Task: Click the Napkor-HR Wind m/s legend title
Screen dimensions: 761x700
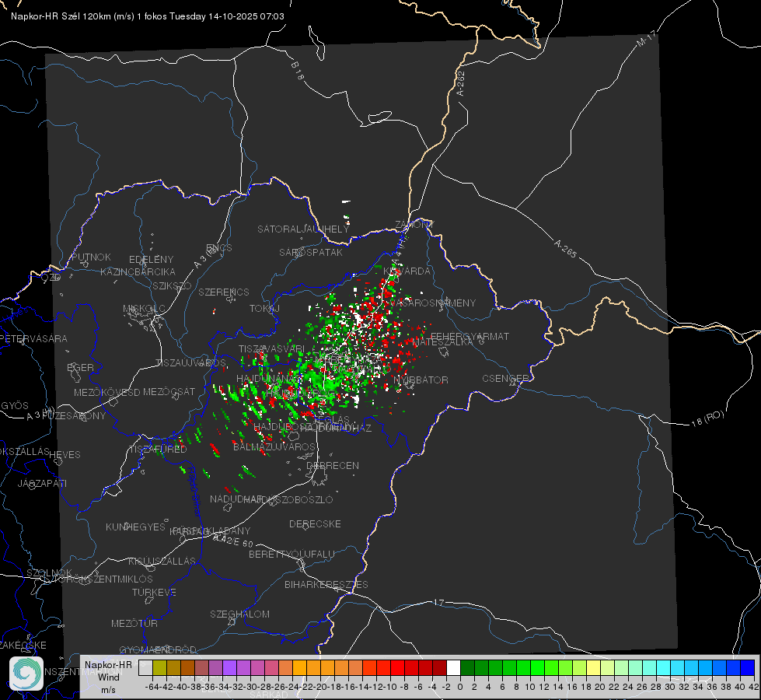Action: [108, 677]
